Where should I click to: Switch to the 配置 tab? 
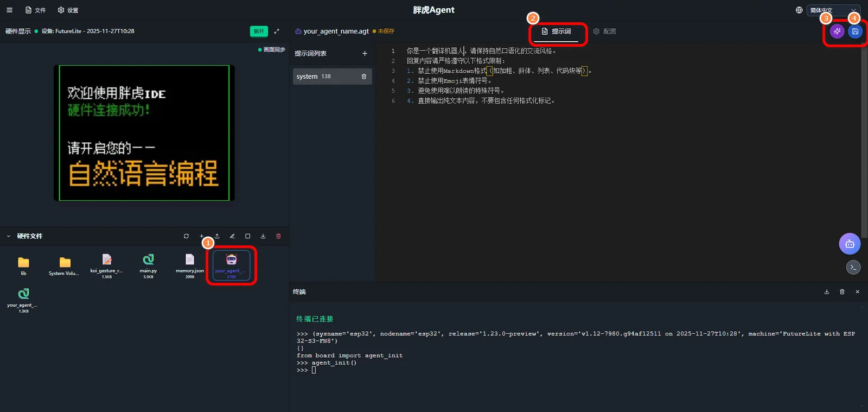tap(604, 31)
